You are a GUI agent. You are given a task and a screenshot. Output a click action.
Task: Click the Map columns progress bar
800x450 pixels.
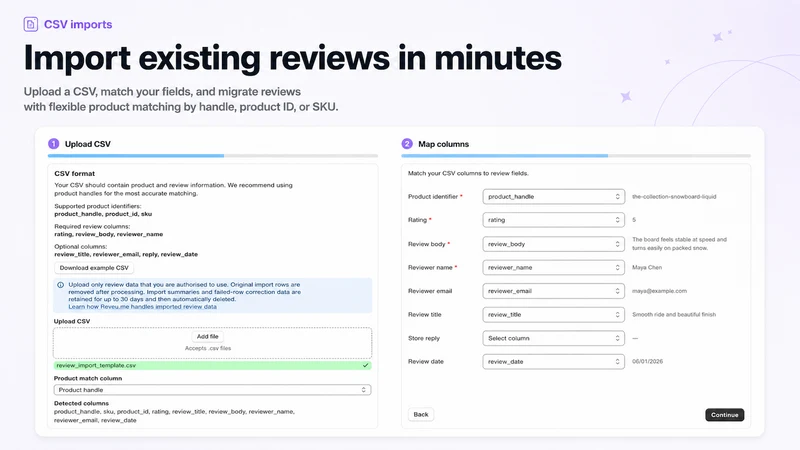576,156
